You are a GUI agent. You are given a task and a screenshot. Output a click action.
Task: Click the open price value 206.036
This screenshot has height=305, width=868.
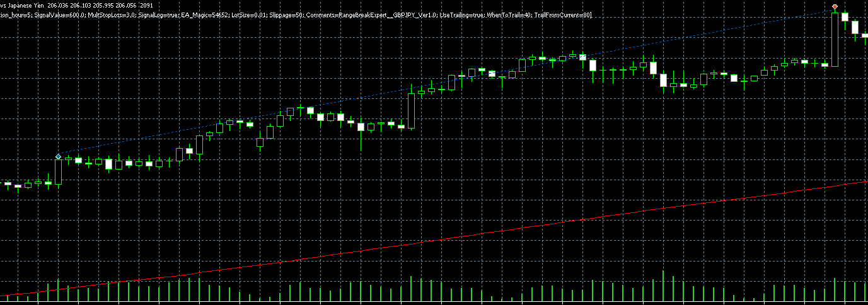coord(58,6)
